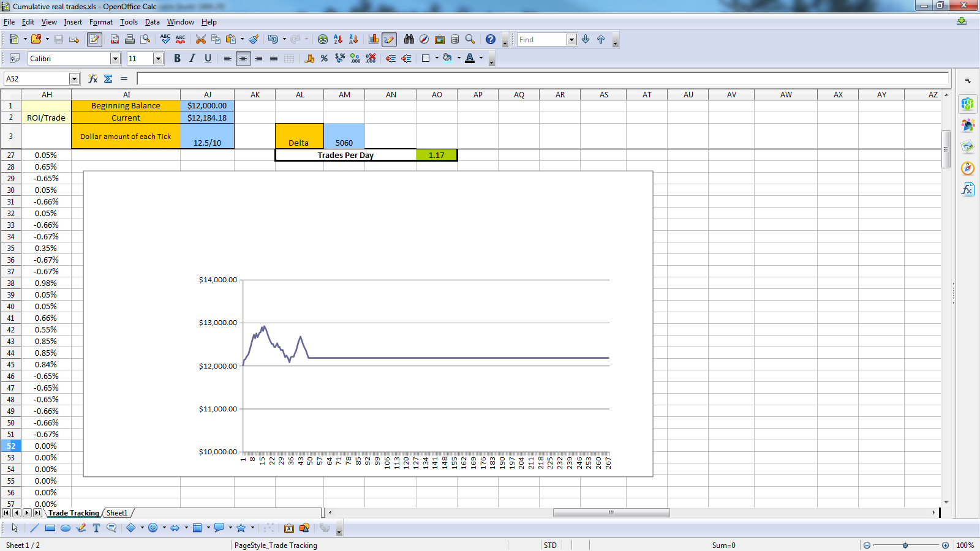
Task: Click Find Previous up arrow
Action: [601, 39]
